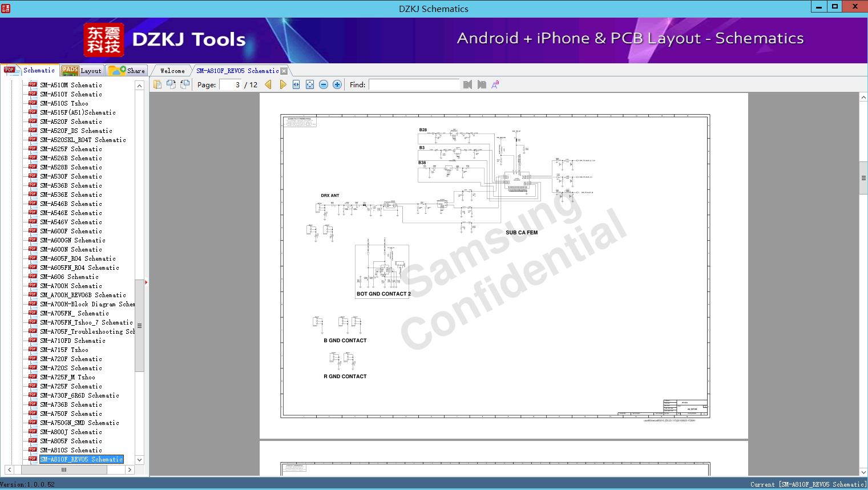Click the Find search text box
The width and height of the screenshot is (868, 490).
414,84
